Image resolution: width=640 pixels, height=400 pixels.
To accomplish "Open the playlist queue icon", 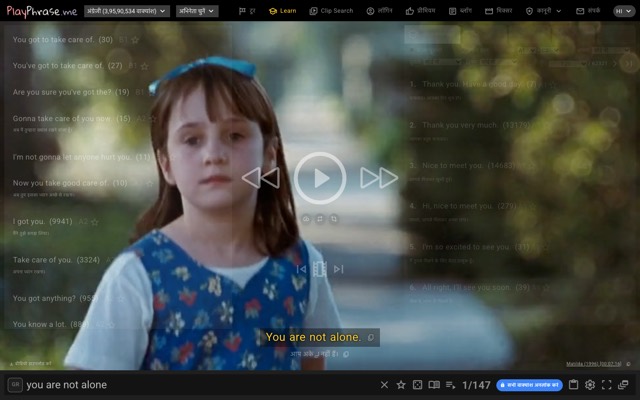I will tap(450, 384).
